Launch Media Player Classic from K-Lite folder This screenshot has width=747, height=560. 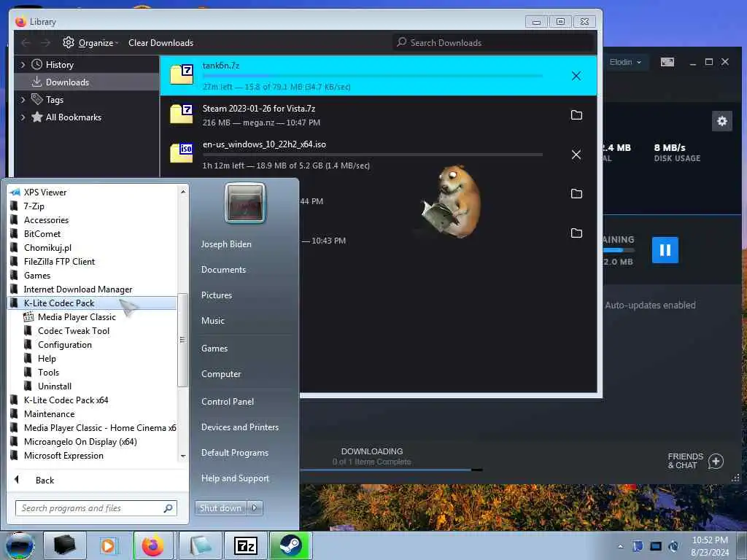[x=77, y=316]
